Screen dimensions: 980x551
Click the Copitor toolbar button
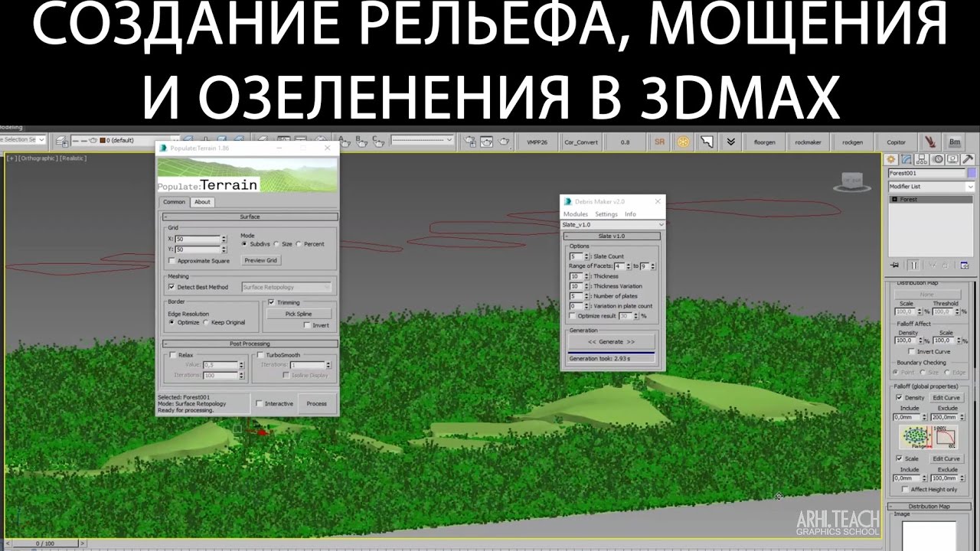point(896,142)
